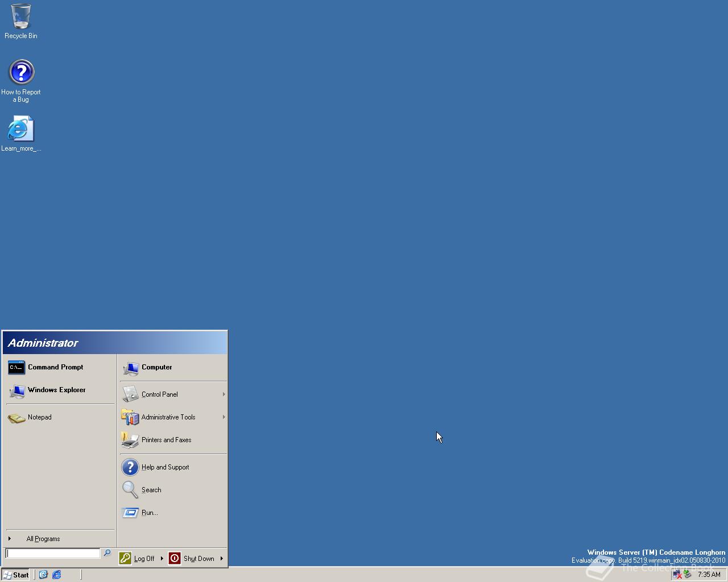Select the Learn_more_ Internet Explorer desktop file

click(x=21, y=134)
